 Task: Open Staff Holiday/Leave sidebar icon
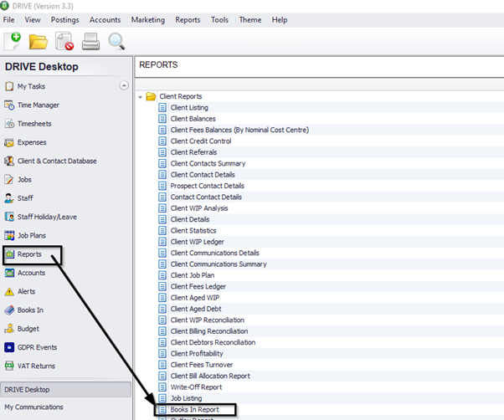tap(9, 217)
